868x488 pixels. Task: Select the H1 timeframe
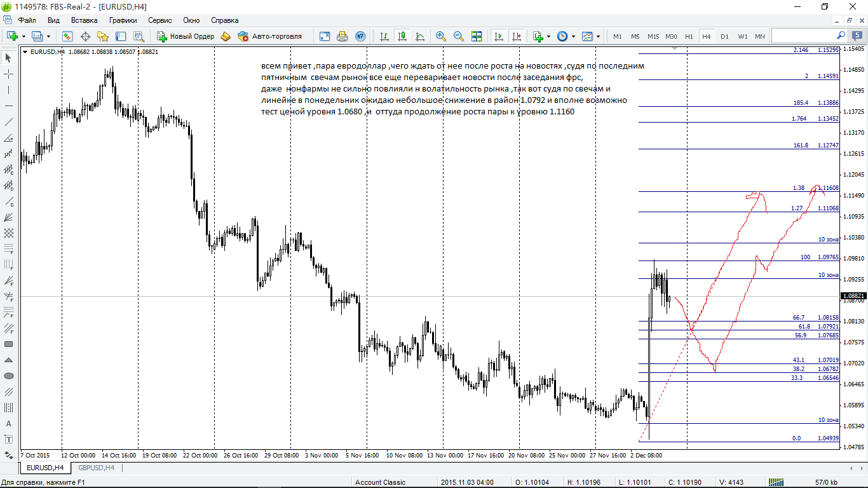(689, 36)
